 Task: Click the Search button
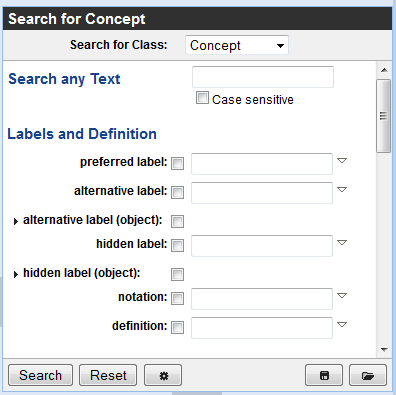[x=40, y=375]
